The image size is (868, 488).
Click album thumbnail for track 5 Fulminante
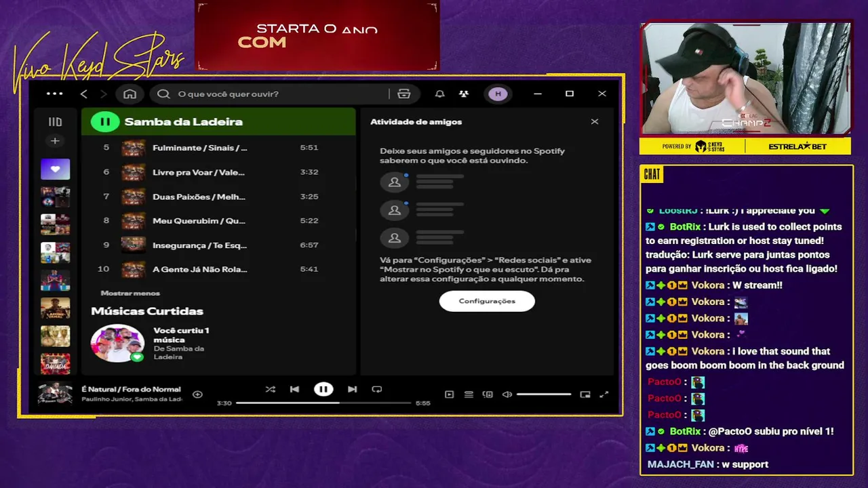point(133,148)
